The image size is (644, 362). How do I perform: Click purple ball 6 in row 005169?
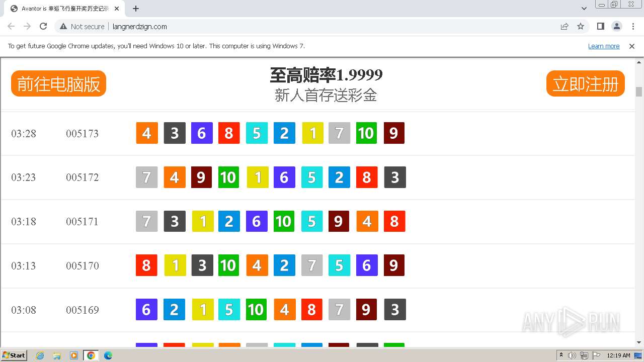click(147, 309)
